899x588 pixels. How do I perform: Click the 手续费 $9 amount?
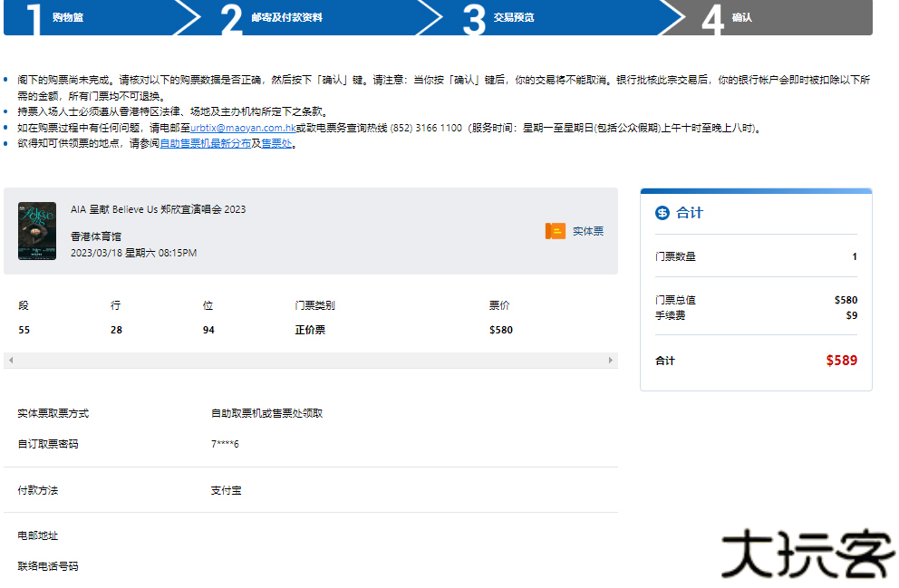(852, 315)
